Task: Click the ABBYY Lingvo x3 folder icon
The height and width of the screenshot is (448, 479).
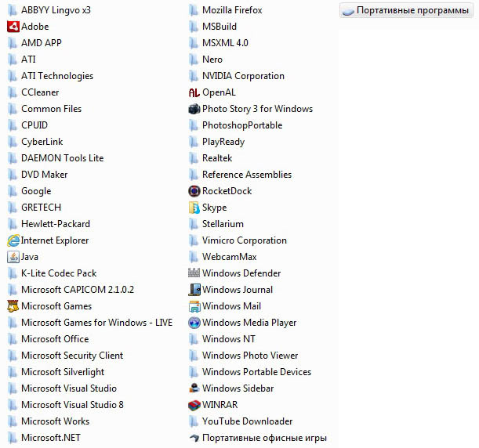Action: click(13, 10)
